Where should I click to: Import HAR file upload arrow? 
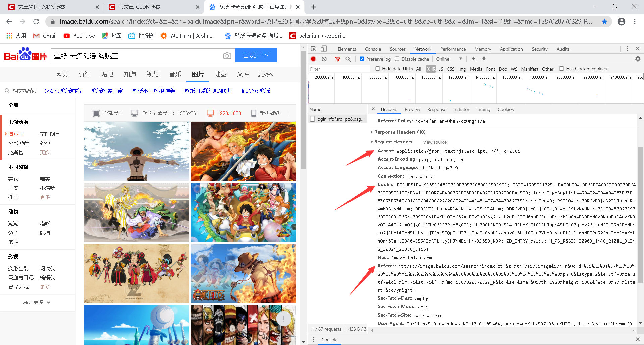pyautogui.click(x=473, y=59)
